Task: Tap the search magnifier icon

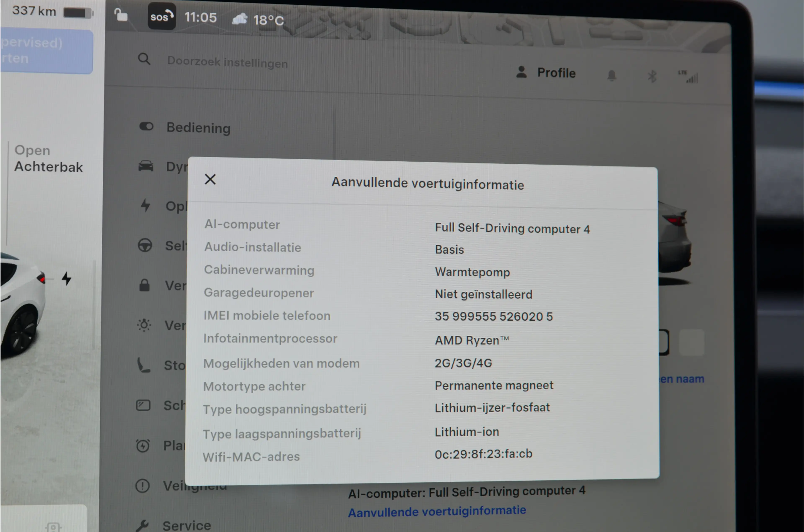Action: tap(144, 59)
